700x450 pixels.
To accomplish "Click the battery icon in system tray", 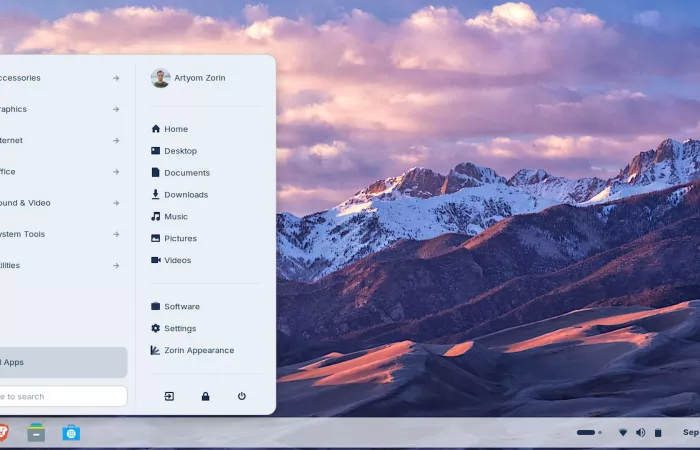I will point(658,432).
